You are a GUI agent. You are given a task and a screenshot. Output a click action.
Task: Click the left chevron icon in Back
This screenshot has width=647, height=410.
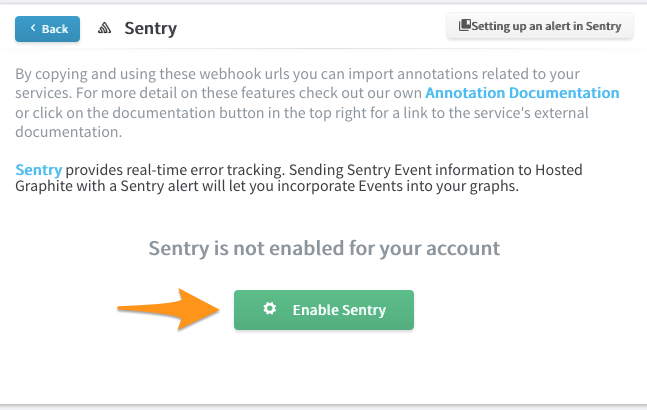33,28
